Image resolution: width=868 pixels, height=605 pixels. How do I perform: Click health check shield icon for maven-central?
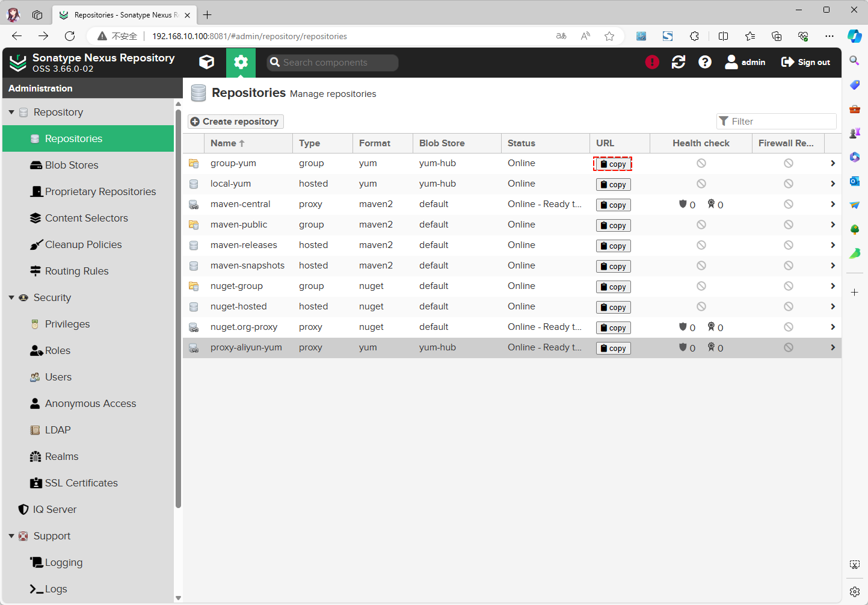click(x=683, y=204)
